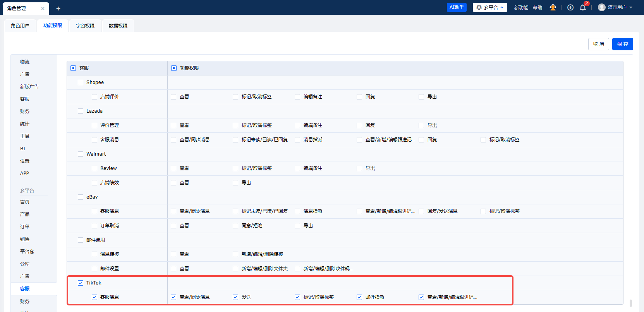Select 平台仓 under 多平台 sidebar
Viewport: 644px width, 312px height.
point(27,252)
